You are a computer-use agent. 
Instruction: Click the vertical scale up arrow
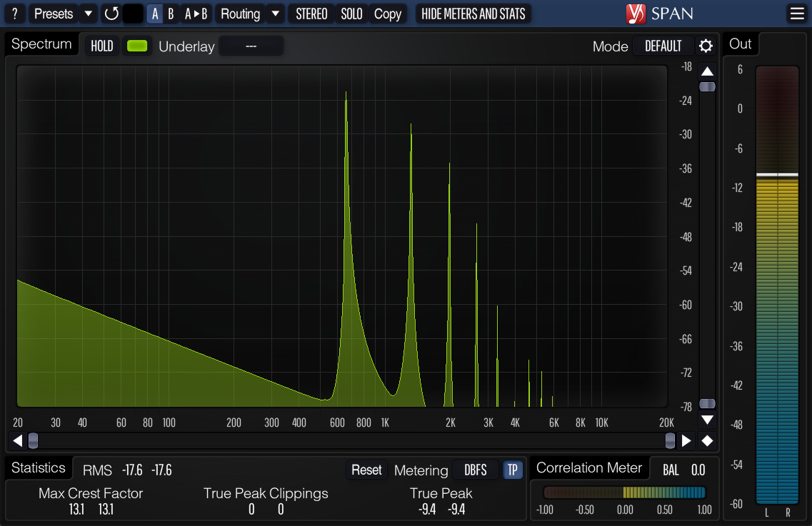[x=707, y=71]
